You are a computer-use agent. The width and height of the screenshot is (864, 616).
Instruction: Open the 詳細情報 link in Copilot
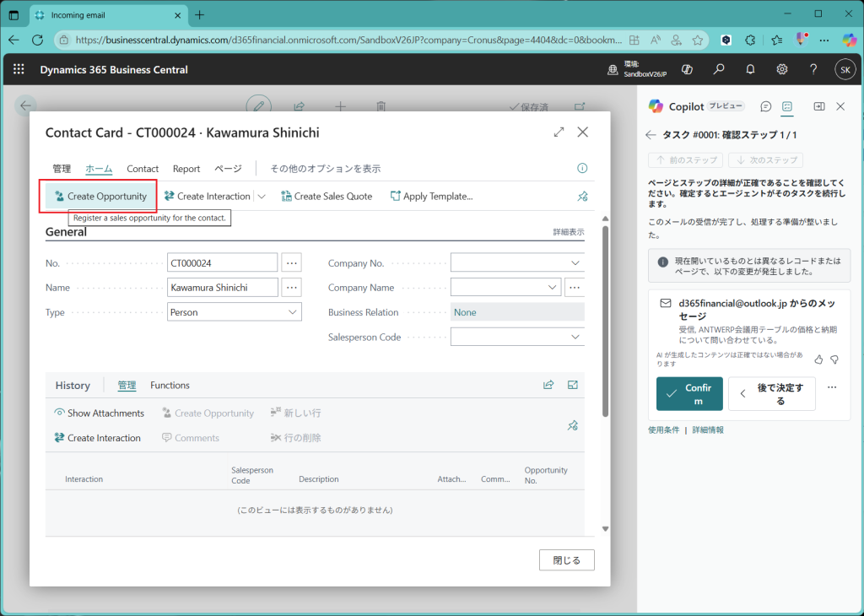click(708, 430)
